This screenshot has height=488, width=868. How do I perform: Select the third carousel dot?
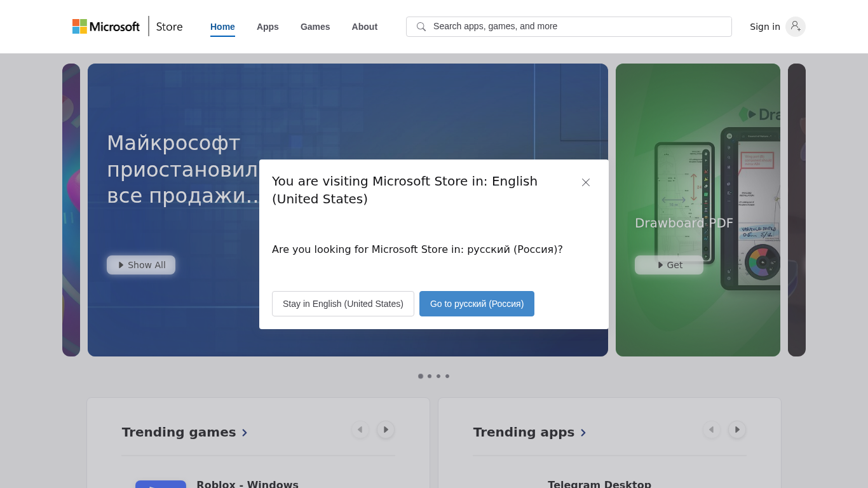point(438,376)
